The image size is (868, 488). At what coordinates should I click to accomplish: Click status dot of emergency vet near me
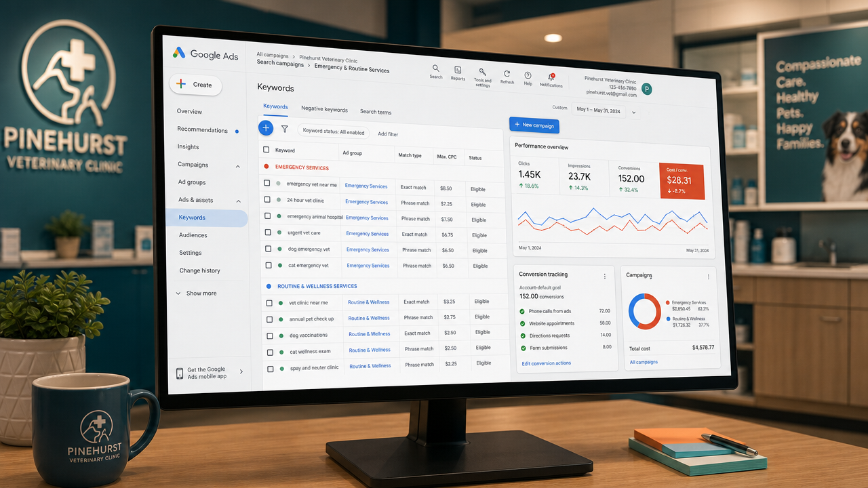[x=278, y=184]
